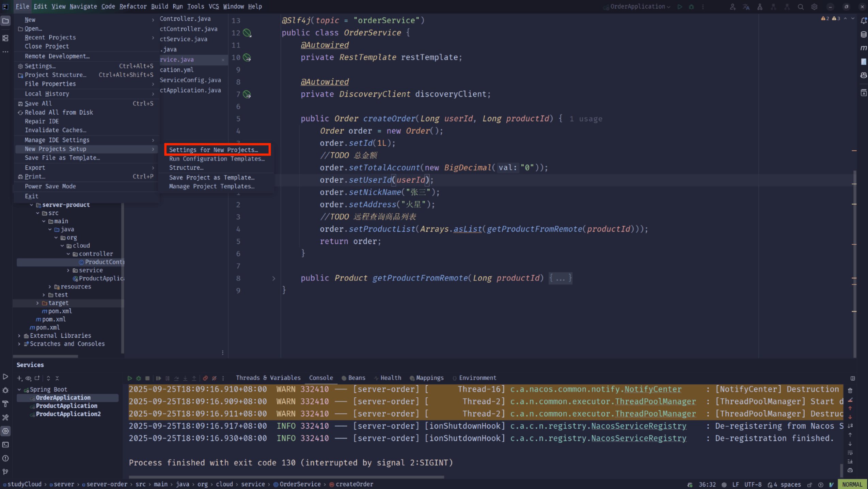Select Settings for New Projects… submenu item
This screenshot has width=868, height=489.
pos(214,150)
